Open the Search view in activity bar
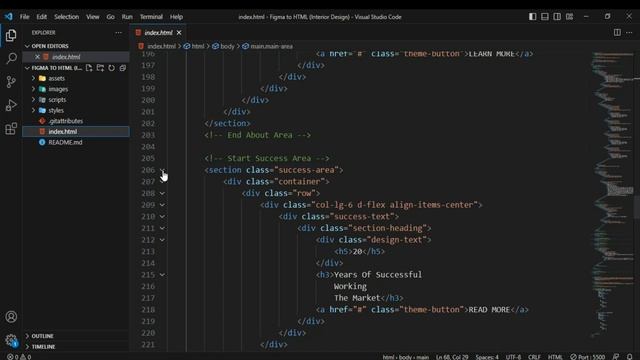The width and height of the screenshot is (640, 360). click(11, 59)
